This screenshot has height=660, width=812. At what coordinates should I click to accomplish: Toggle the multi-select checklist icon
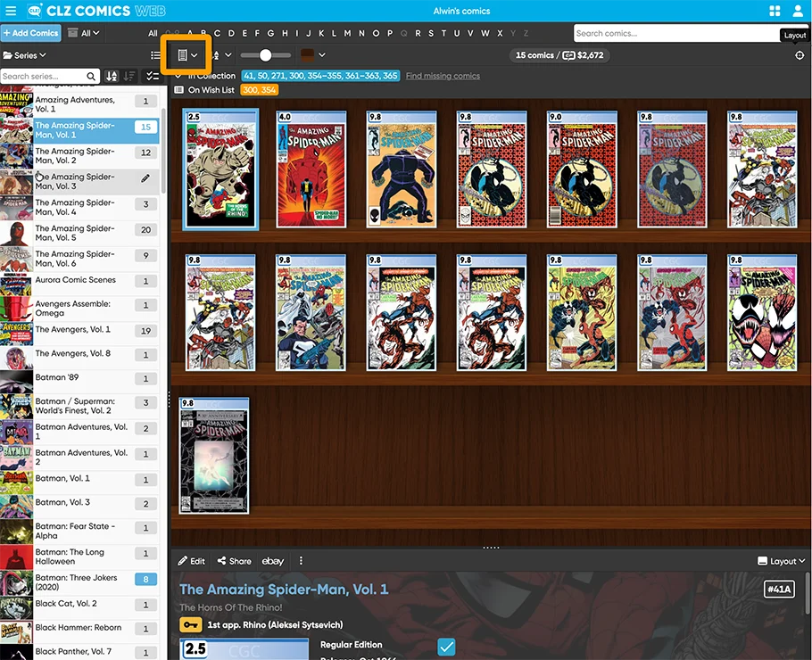click(153, 77)
